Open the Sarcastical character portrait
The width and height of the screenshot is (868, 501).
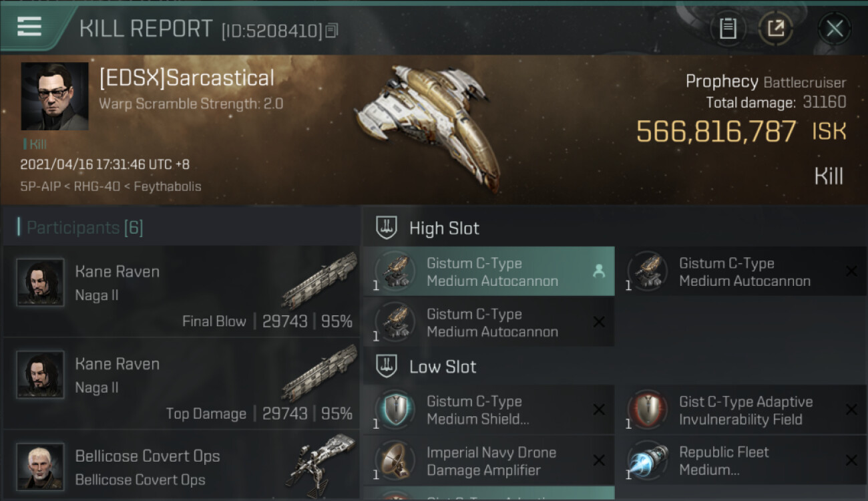pos(55,96)
